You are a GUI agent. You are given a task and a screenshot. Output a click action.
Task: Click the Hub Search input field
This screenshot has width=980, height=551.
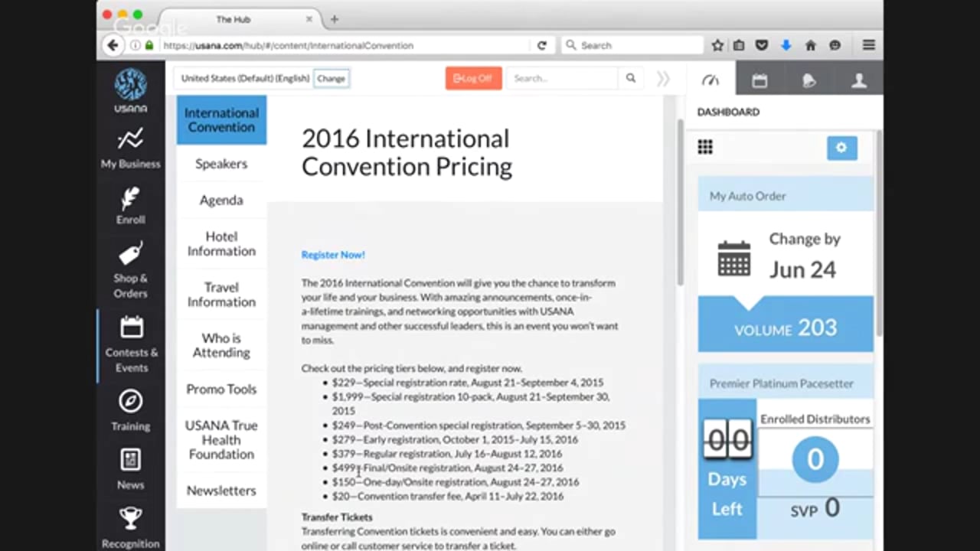pos(561,78)
